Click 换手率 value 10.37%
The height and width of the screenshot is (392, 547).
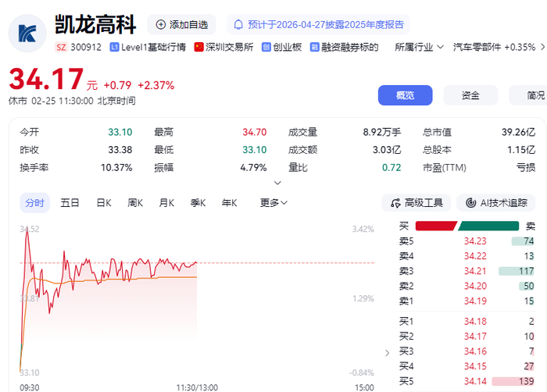[x=116, y=168]
